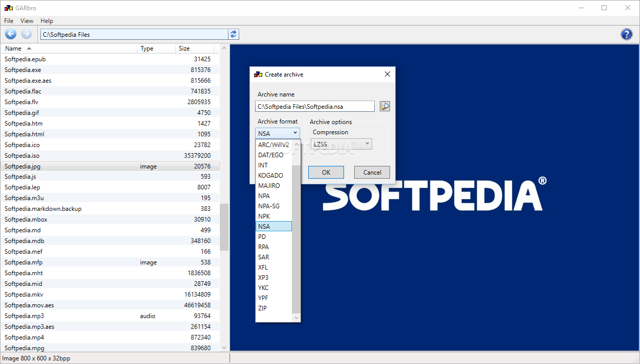The height and width of the screenshot is (364, 640).
Task: Click the status bar image info text
Action: (x=36, y=358)
